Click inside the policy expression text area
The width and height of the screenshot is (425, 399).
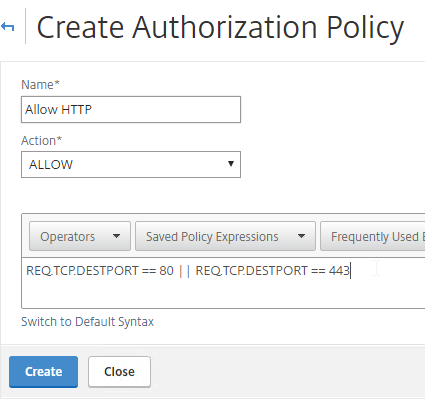(x=223, y=283)
